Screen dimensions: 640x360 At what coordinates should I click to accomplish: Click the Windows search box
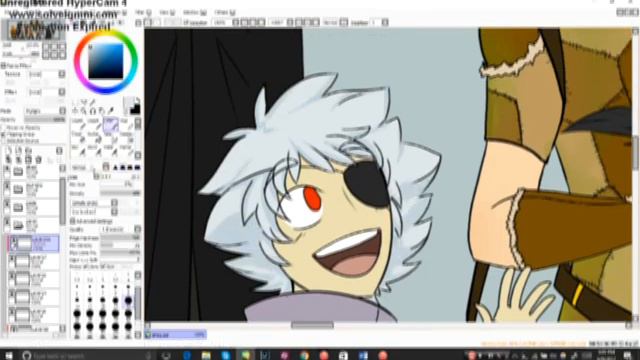tap(86, 356)
